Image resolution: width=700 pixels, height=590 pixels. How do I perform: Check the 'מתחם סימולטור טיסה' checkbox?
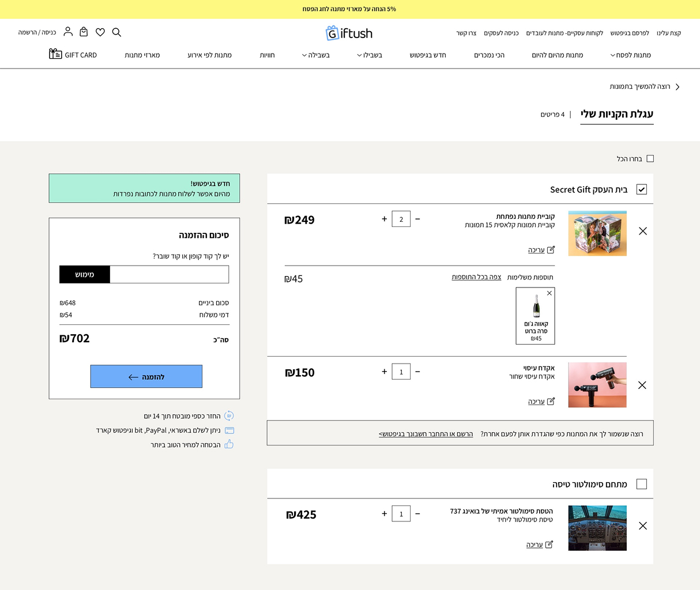[x=641, y=484]
